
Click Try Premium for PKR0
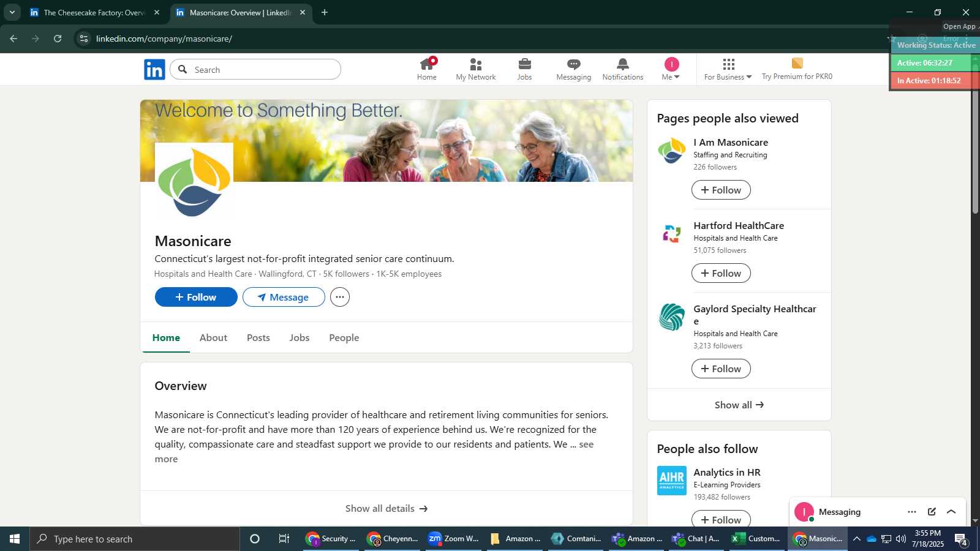pos(797,69)
